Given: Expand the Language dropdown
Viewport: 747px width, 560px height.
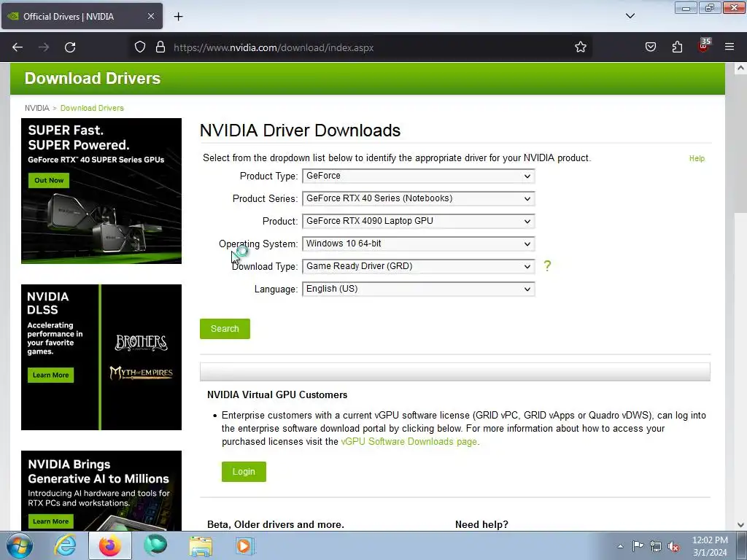Looking at the screenshot, I should (x=418, y=289).
